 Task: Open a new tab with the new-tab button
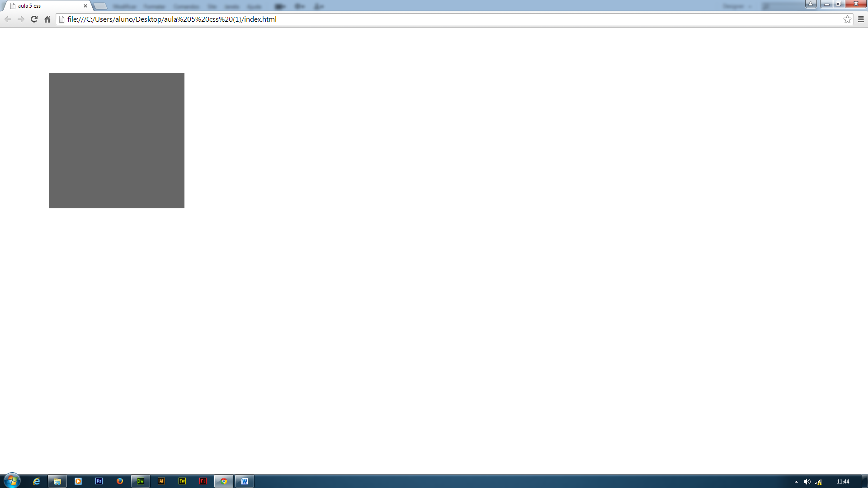click(100, 6)
